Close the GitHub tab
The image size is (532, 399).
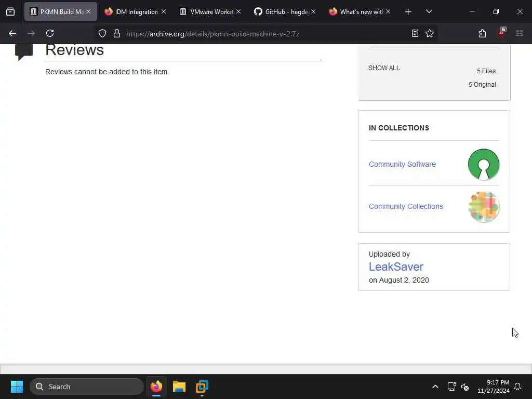pyautogui.click(x=313, y=12)
